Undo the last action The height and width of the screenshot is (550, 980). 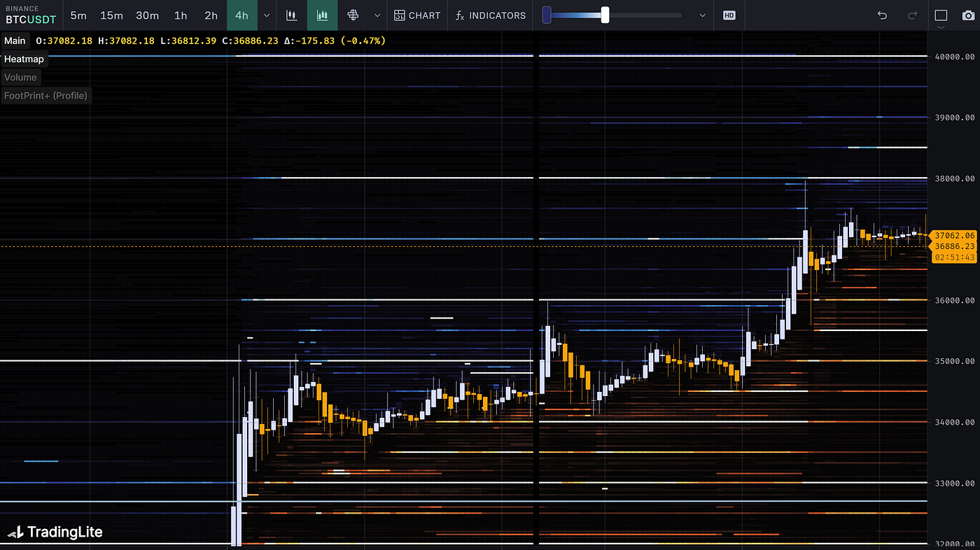882,15
